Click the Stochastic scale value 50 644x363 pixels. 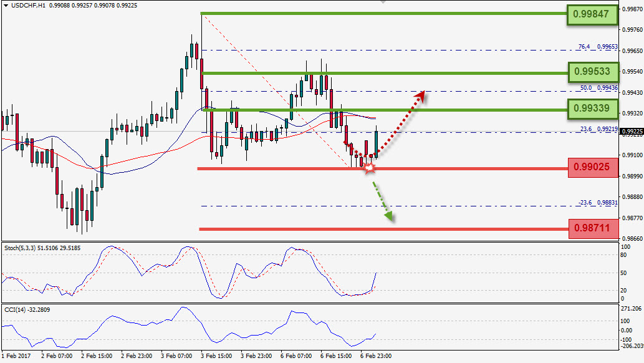[x=623, y=273]
